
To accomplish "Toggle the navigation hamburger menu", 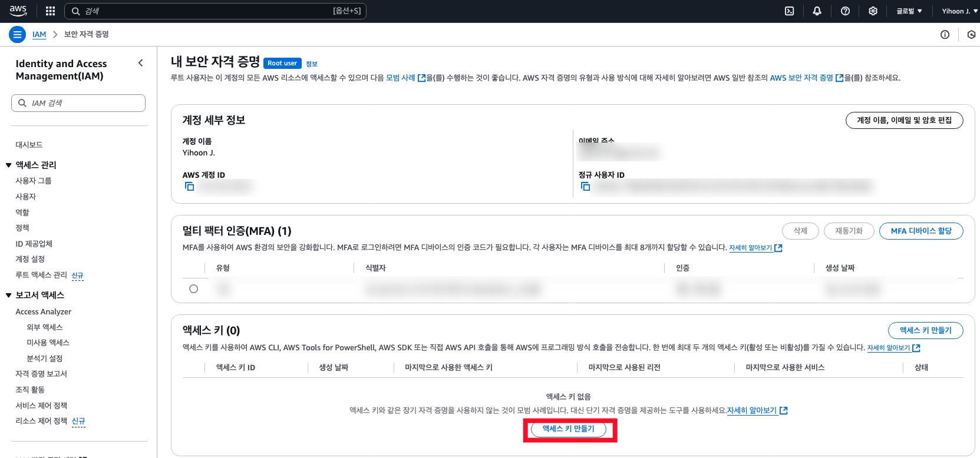I will click(17, 35).
